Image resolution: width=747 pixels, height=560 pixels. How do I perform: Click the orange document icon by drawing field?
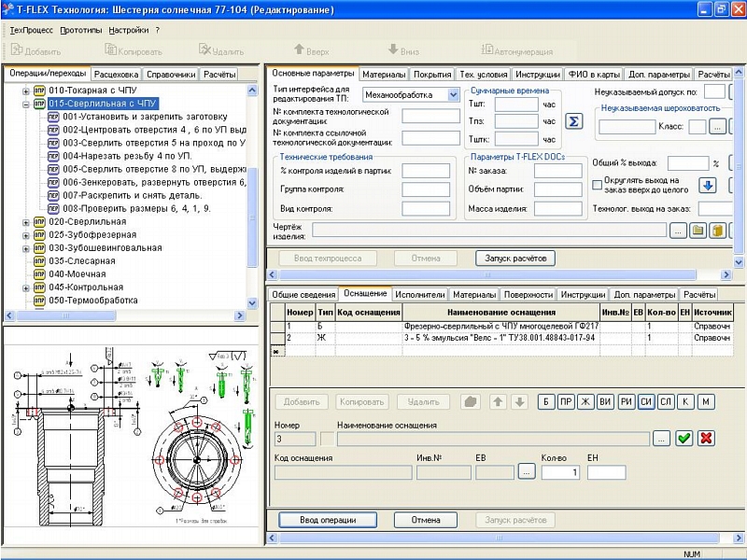pos(717,231)
